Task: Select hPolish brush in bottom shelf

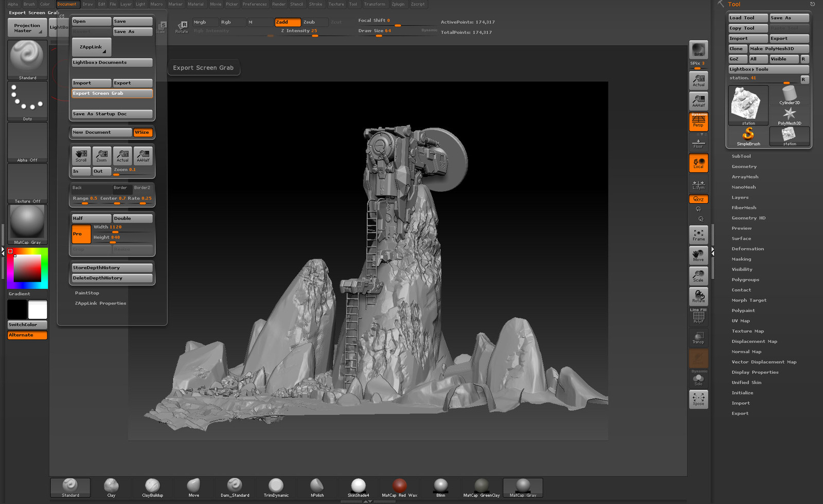Action: 317,488
